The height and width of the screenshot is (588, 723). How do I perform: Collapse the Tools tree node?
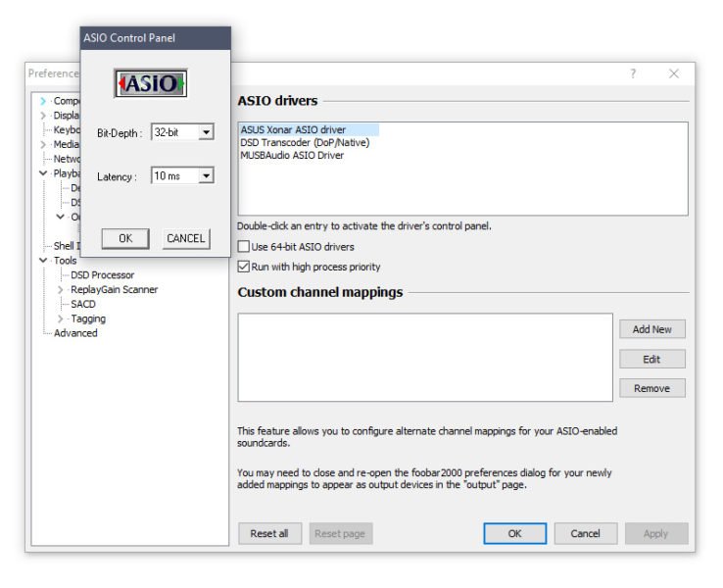click(x=43, y=261)
